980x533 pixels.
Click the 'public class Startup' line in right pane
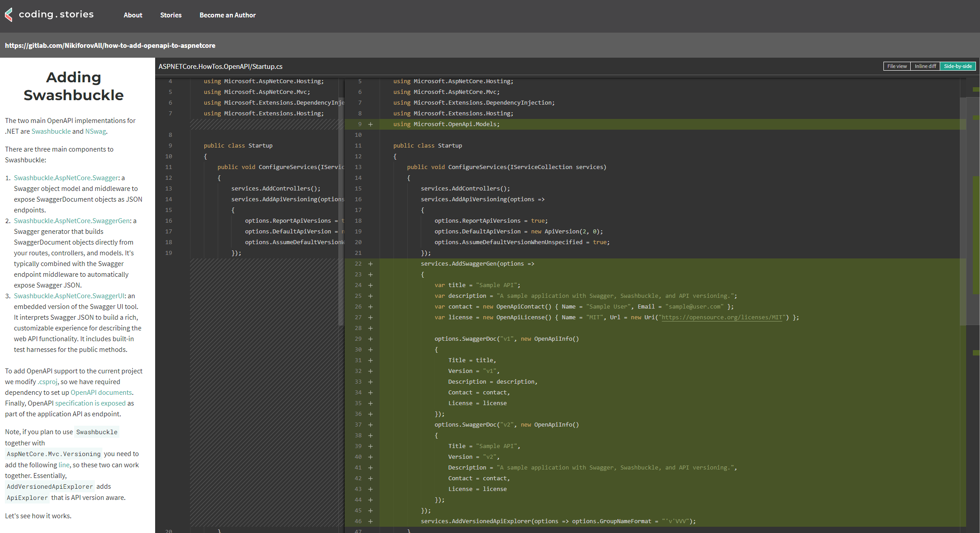pyautogui.click(x=428, y=146)
